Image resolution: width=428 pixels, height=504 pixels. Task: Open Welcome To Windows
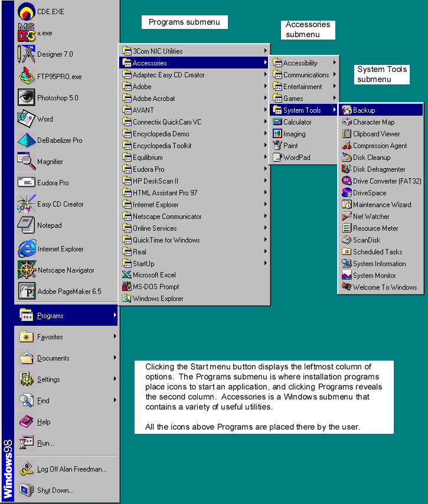[x=381, y=287]
